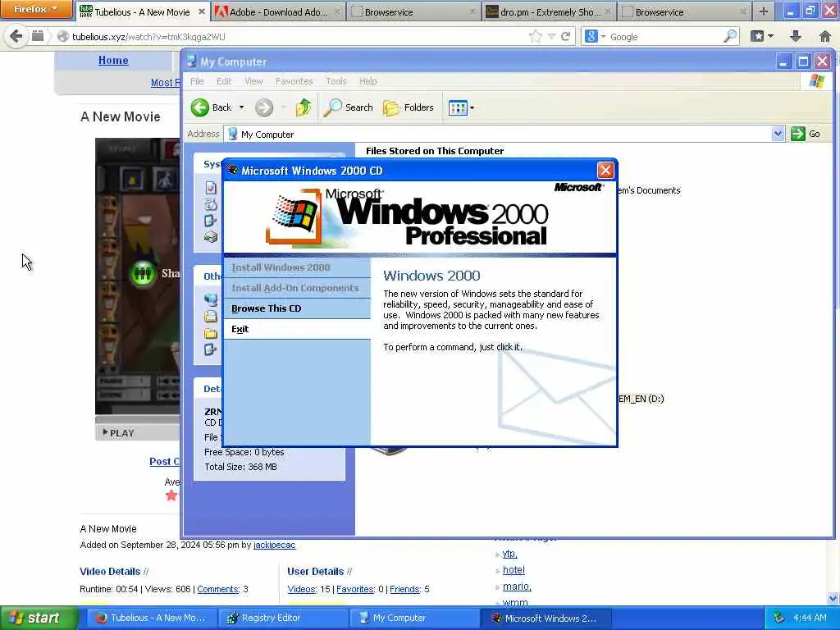The width and height of the screenshot is (840, 630).
Task: Reload the page in Firefox
Action: coord(565,36)
